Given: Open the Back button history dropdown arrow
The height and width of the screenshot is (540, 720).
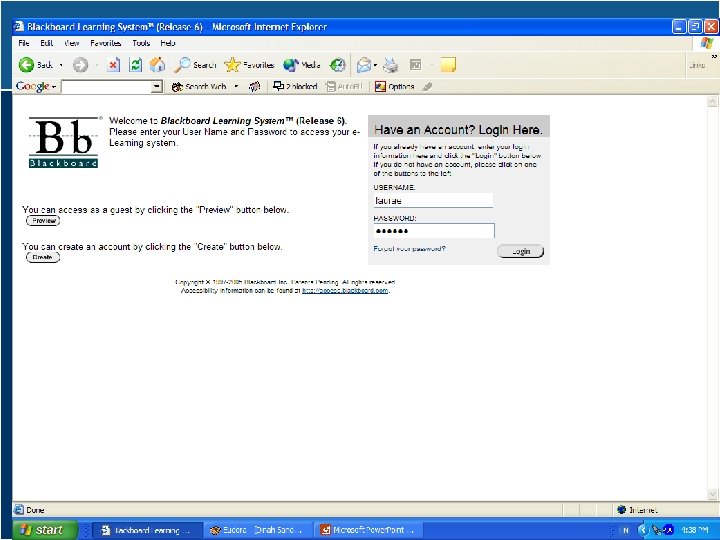Looking at the screenshot, I should 61,65.
